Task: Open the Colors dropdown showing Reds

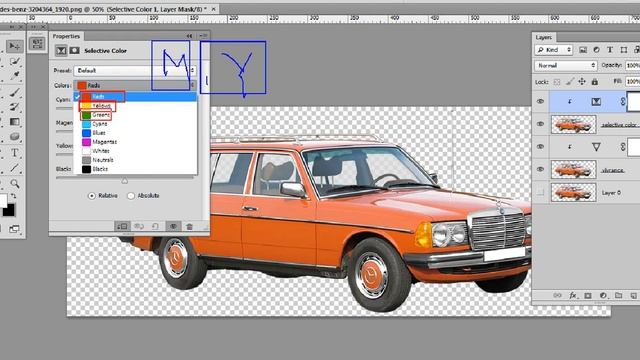Action: point(135,85)
